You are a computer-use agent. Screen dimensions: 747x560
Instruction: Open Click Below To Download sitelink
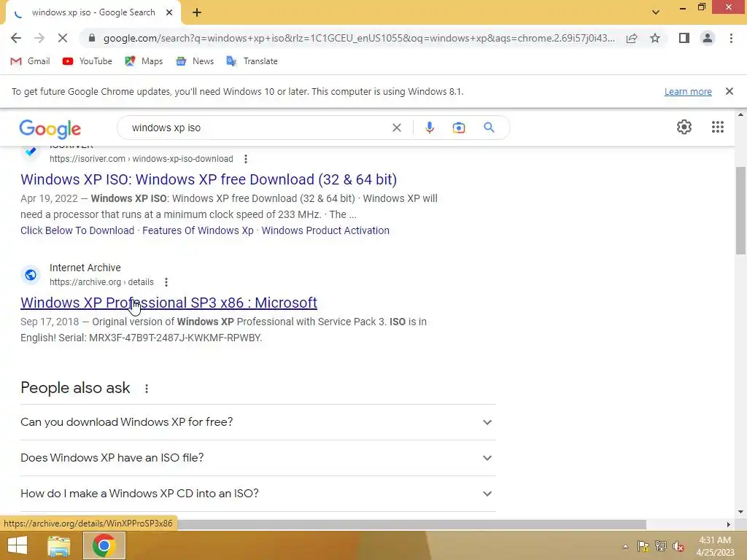tap(77, 230)
